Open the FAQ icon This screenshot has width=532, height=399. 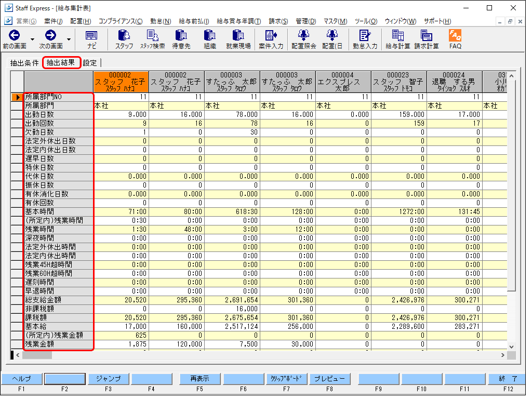click(455, 35)
